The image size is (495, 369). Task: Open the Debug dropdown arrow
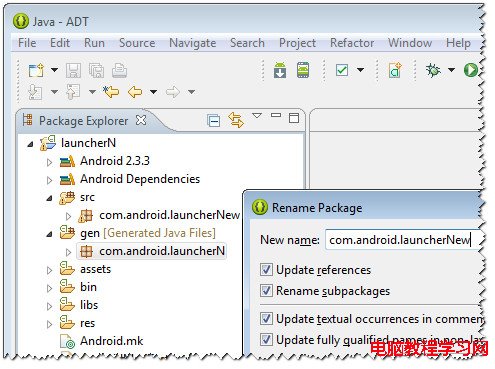[x=451, y=70]
